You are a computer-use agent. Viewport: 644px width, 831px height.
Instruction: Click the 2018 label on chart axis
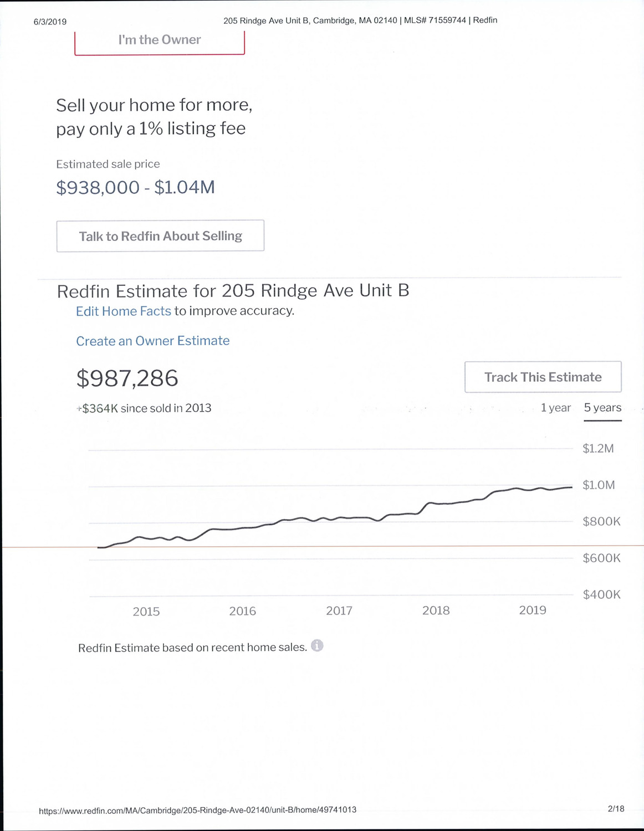(436, 611)
